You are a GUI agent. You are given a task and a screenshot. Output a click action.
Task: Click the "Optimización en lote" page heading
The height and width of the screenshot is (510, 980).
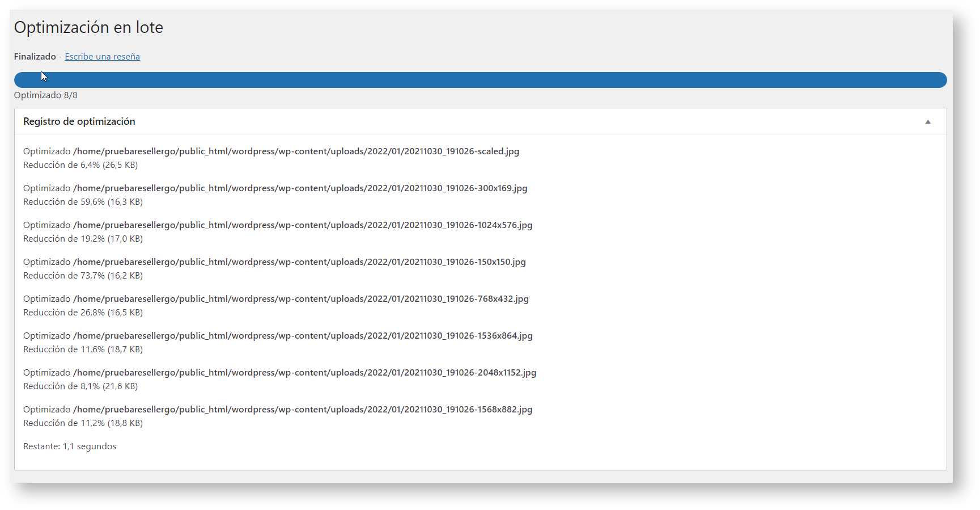[88, 27]
